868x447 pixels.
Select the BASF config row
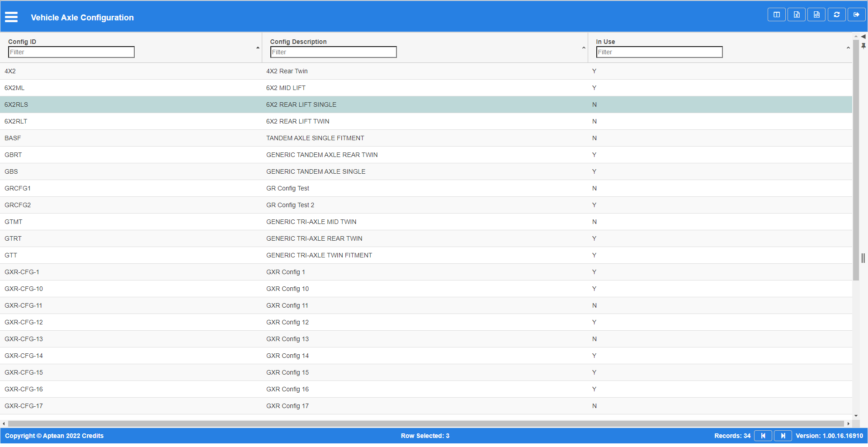point(426,138)
